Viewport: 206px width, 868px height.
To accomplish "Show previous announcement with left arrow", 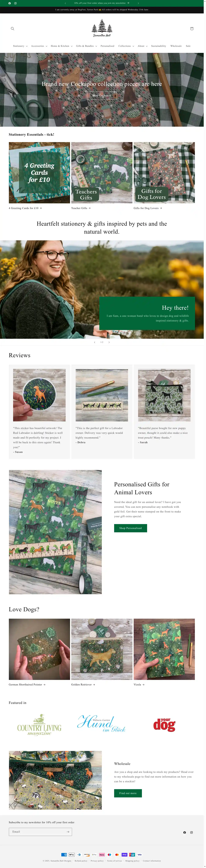I will [x=65, y=3].
